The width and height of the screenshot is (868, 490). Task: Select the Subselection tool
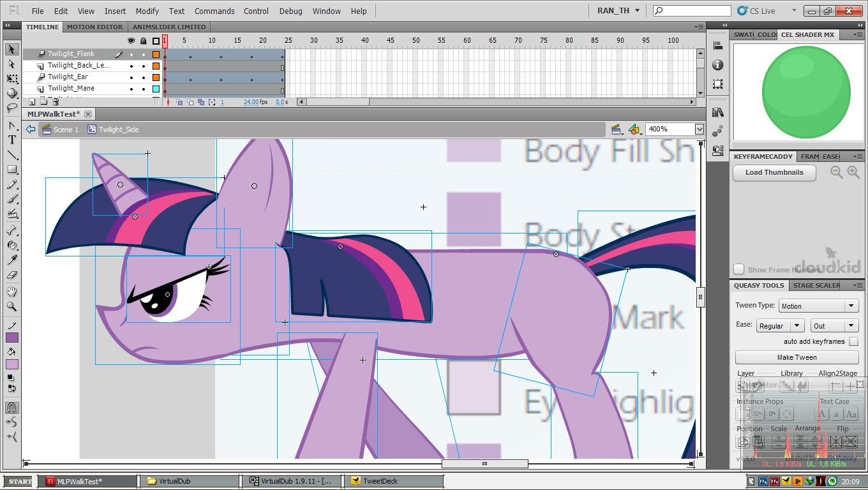point(12,64)
